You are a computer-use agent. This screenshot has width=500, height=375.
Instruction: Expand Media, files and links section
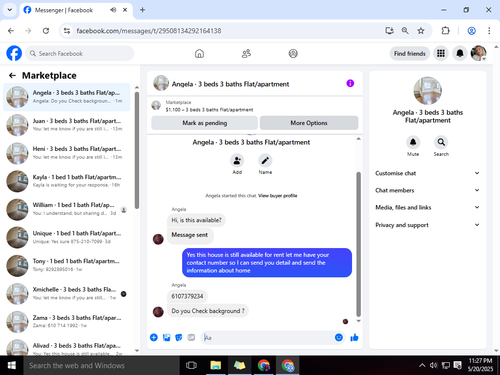tap(427, 207)
